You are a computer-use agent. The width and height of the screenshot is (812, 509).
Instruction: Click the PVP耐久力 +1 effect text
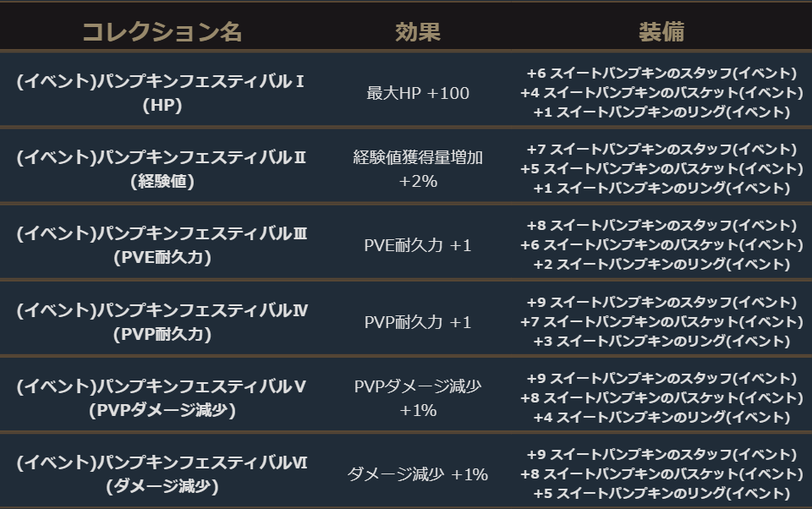pyautogui.click(x=418, y=322)
